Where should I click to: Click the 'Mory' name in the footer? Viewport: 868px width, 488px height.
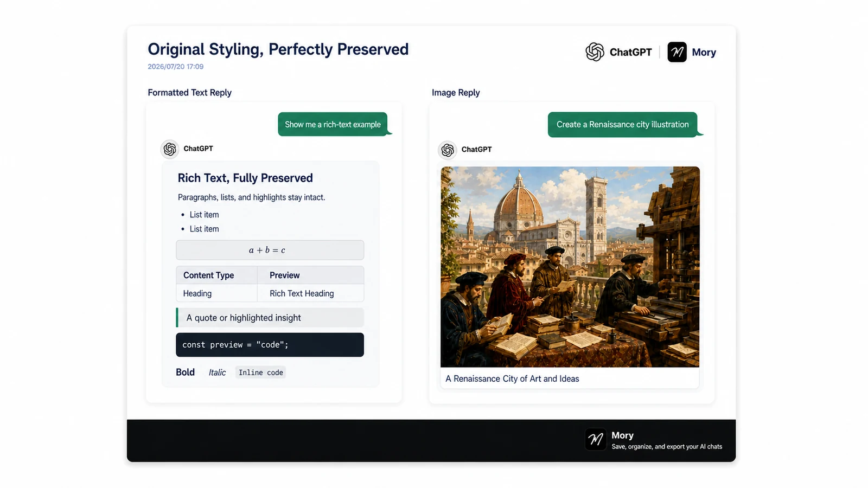(x=622, y=435)
